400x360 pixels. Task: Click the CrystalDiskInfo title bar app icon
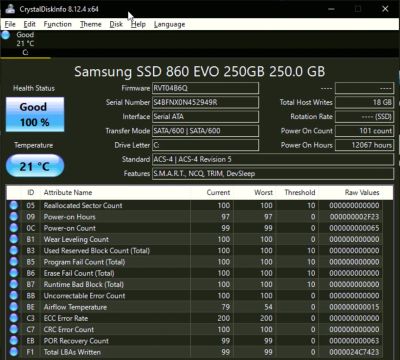click(10, 9)
